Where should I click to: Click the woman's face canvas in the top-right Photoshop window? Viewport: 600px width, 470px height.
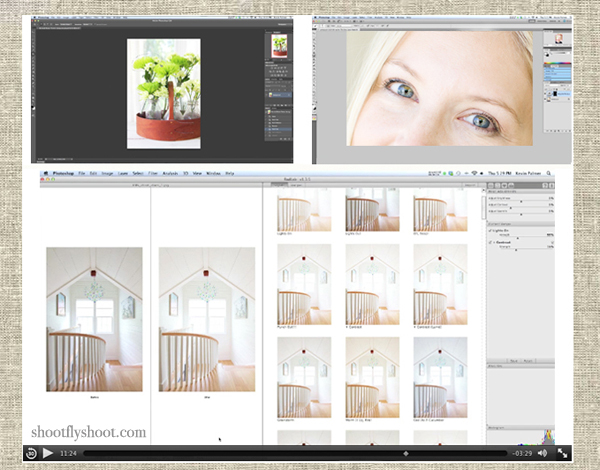(x=439, y=88)
